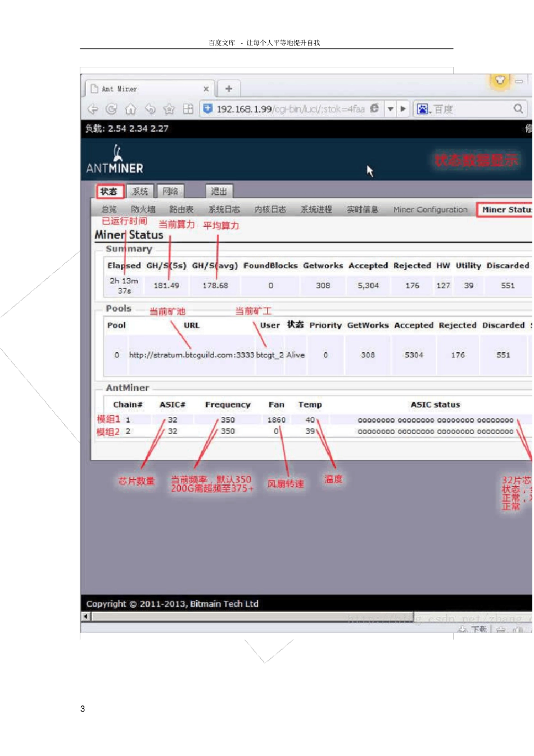Click the fan speed 1860 value
The height and width of the screenshot is (756, 534).
[x=277, y=420]
